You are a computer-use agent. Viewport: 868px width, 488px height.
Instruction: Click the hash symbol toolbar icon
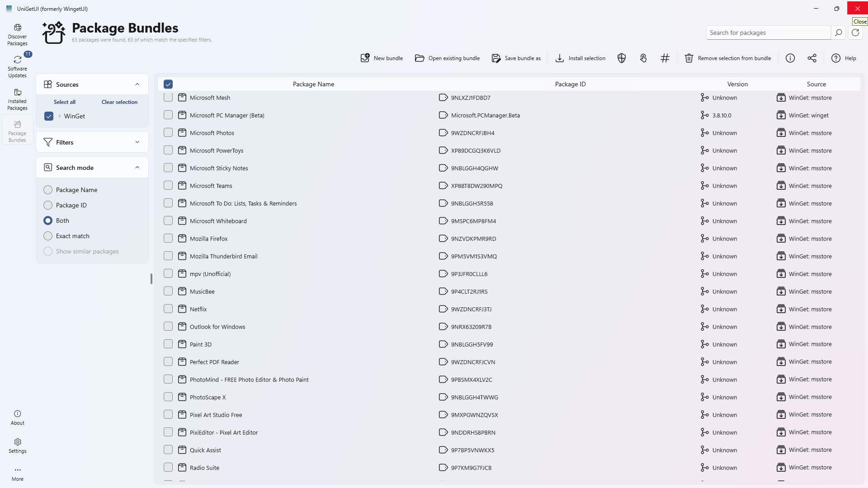(x=665, y=58)
